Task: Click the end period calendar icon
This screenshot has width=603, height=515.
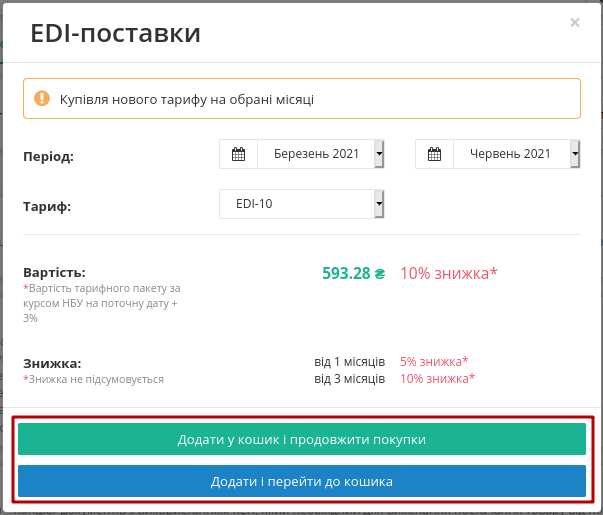Action: (x=435, y=154)
